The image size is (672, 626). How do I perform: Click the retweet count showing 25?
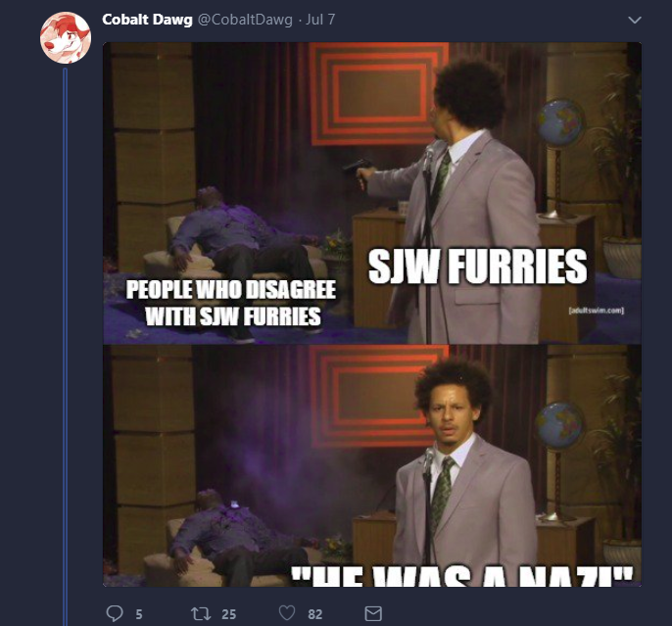[229, 614]
